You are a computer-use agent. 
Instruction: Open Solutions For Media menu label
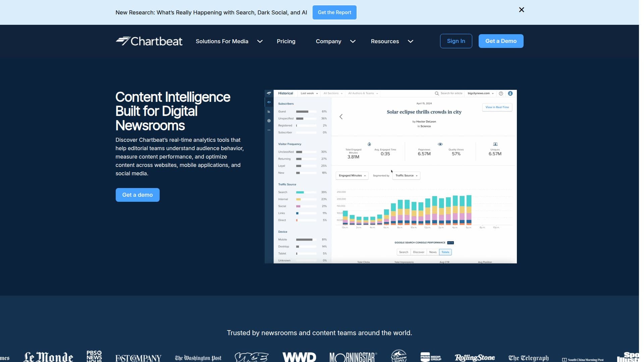pyautogui.click(x=222, y=41)
